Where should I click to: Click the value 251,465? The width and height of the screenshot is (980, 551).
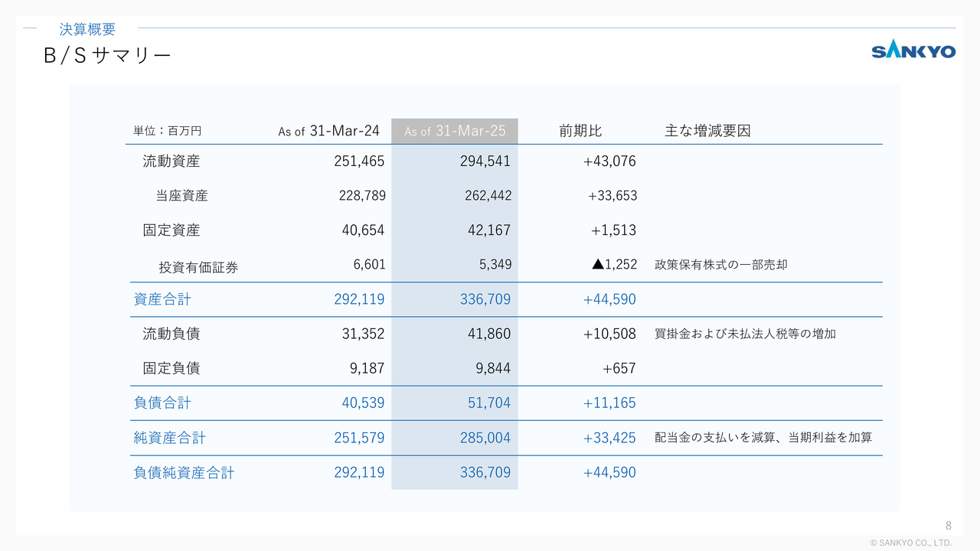point(359,161)
